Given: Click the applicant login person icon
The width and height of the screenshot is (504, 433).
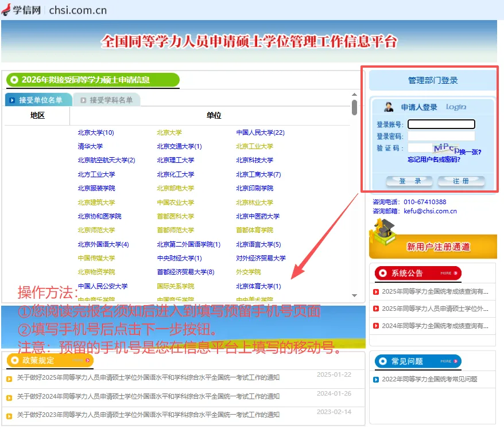Looking at the screenshot, I should click(x=389, y=107).
